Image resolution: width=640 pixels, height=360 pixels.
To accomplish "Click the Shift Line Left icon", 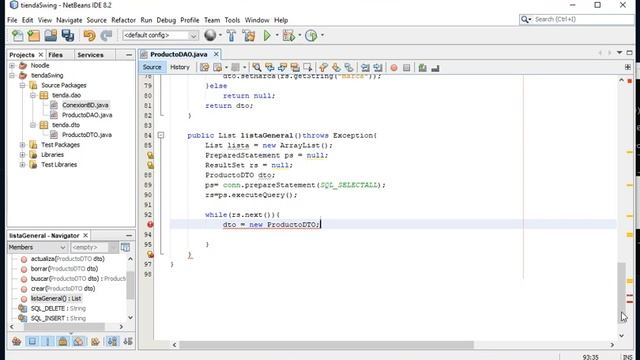I will [x=365, y=68].
